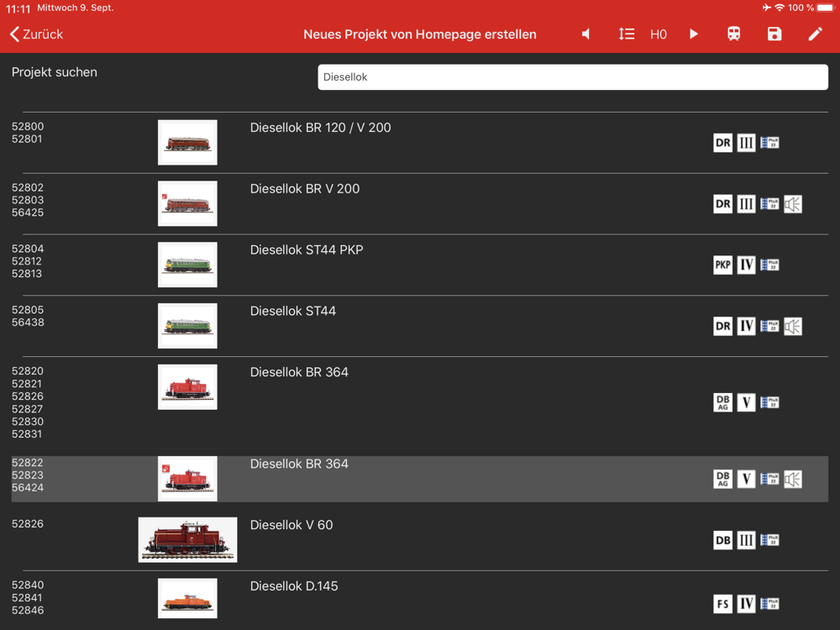Viewport: 840px width, 630px height.
Task: Select thumbnail of Diesellok BR V 200
Action: (x=187, y=203)
